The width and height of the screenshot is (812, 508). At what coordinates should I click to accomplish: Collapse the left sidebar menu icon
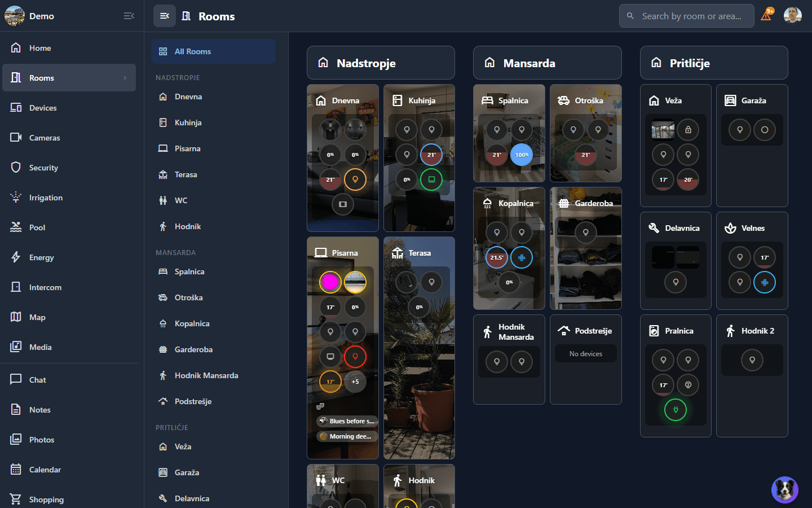pos(129,16)
